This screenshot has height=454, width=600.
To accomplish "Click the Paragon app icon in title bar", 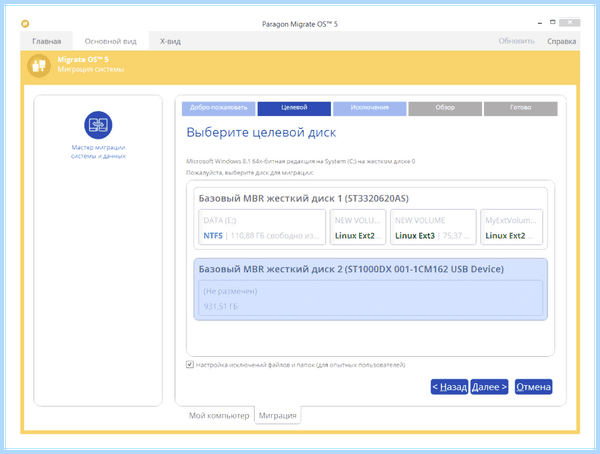I will (25, 24).
